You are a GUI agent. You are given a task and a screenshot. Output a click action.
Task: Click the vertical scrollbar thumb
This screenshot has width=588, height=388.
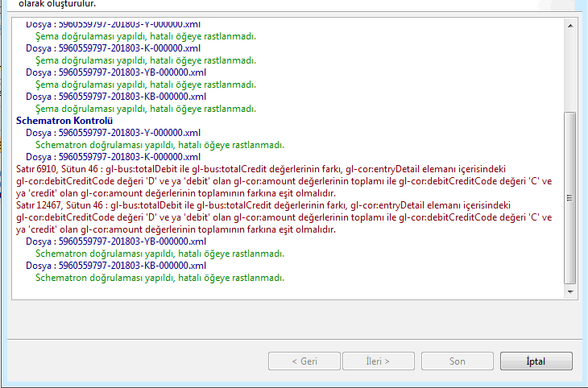coord(570,197)
